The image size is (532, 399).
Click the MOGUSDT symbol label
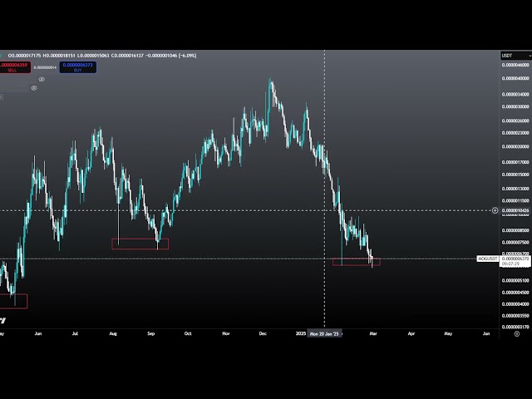[x=486, y=259]
